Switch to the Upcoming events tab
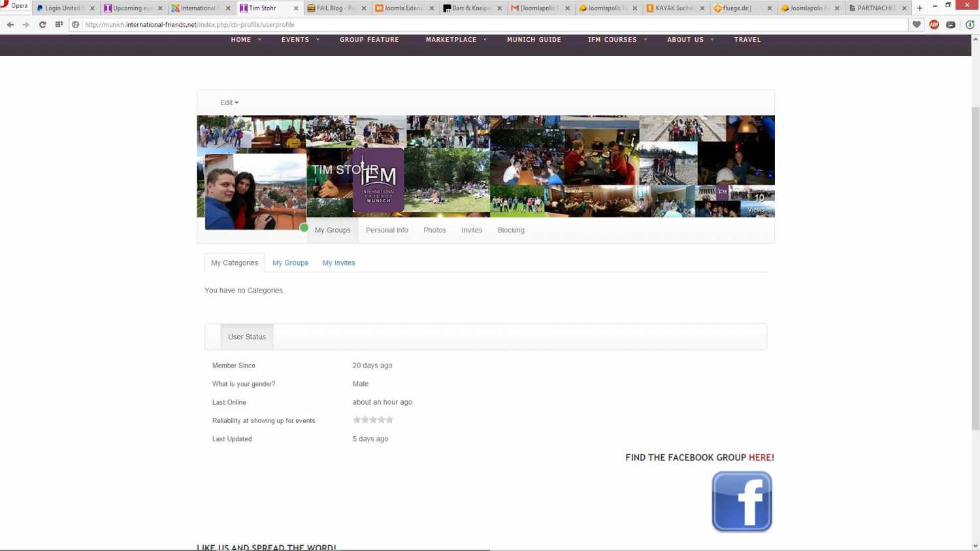This screenshot has height=551, width=980. [133, 8]
